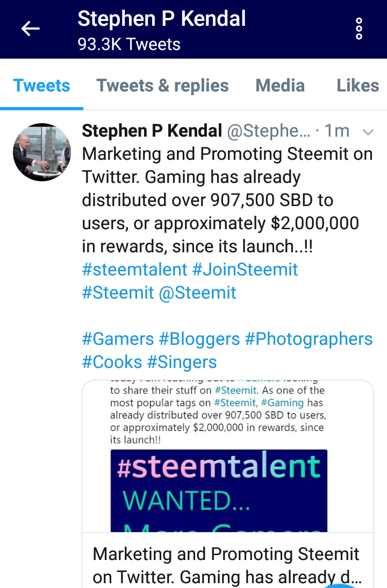
Task: Open the three-dot overflow menu
Action: point(359,29)
